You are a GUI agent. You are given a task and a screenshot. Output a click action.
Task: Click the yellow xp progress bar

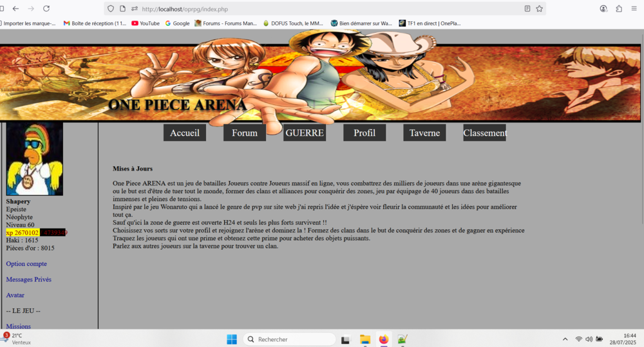pos(23,232)
